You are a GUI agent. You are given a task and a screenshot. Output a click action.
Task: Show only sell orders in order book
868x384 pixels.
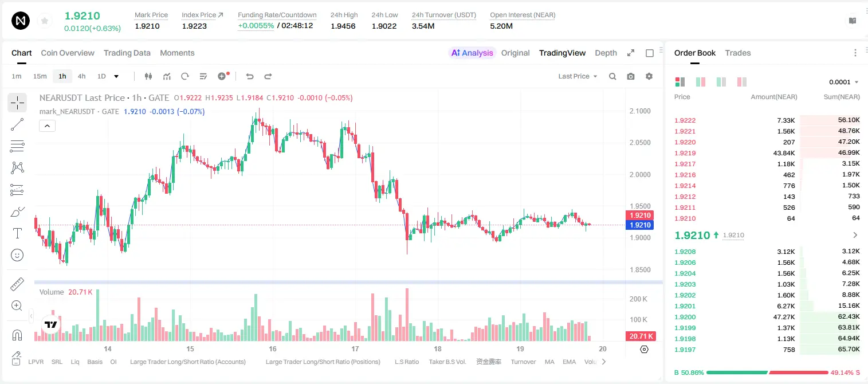[743, 82]
